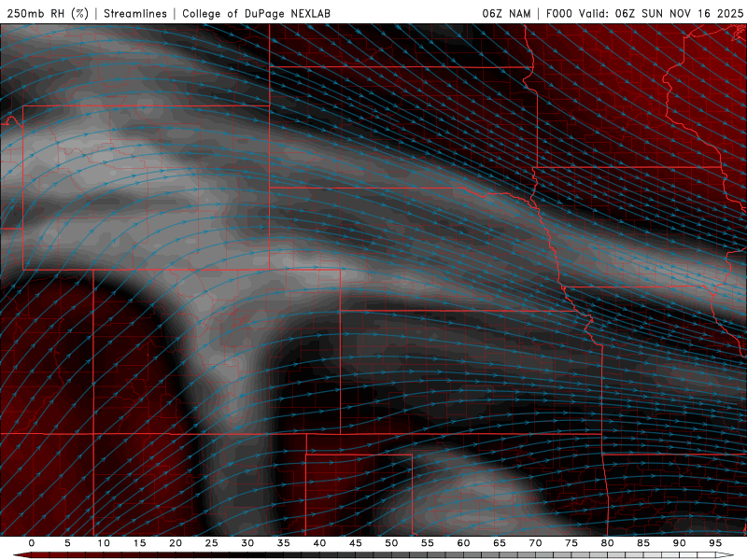Select the 'Streamlines' label in header

135,13
